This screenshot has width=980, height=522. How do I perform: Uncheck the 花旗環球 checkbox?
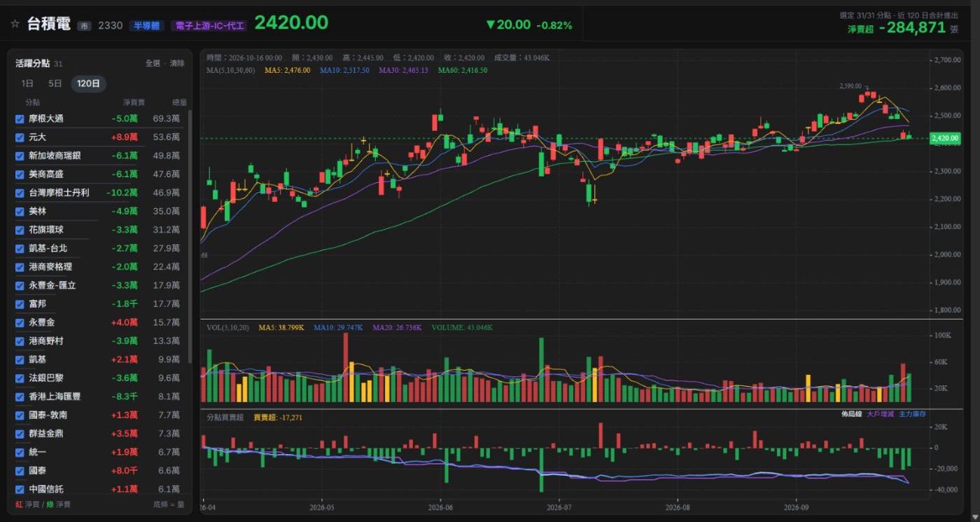(20, 230)
